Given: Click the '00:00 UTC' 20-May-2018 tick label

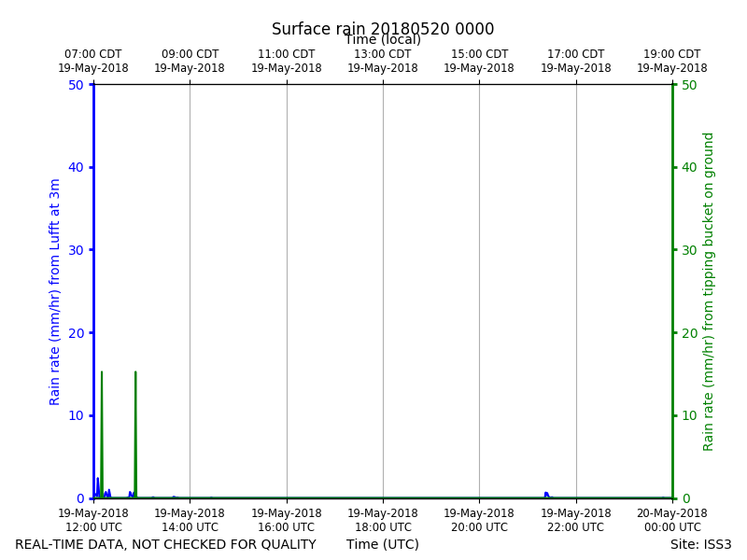Looking at the screenshot, I should (672, 527).
